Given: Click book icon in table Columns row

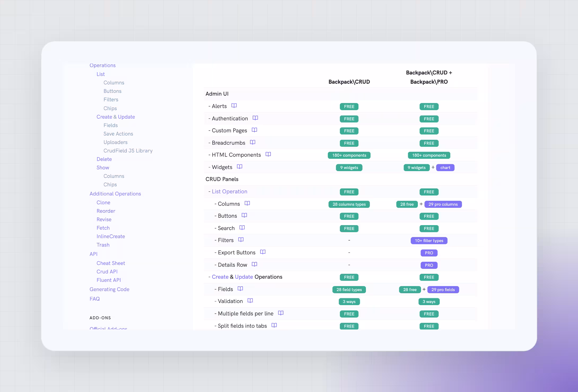Looking at the screenshot, I should [x=247, y=203].
